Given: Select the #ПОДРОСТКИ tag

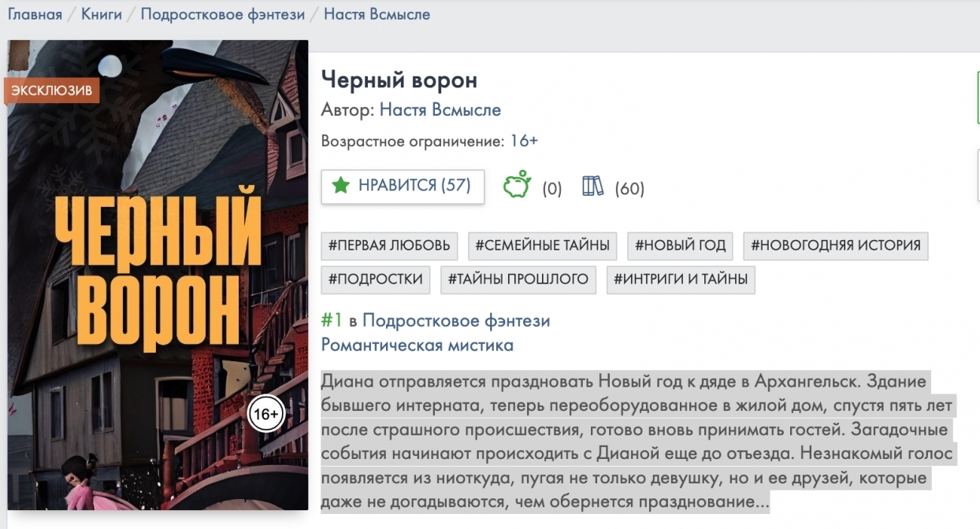Looking at the screenshot, I should pos(376,279).
